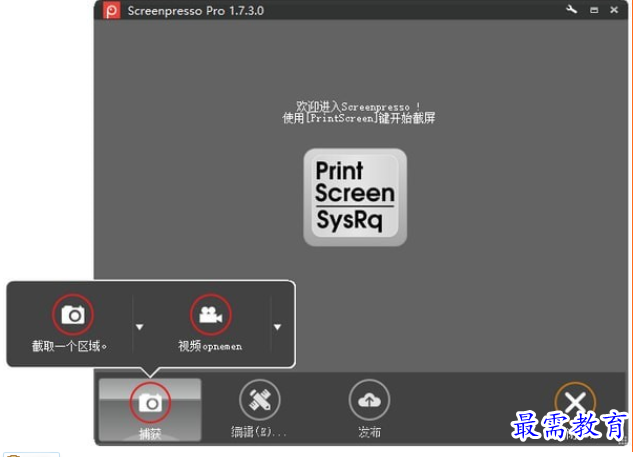Close the window with the title bar X

pos(614,10)
